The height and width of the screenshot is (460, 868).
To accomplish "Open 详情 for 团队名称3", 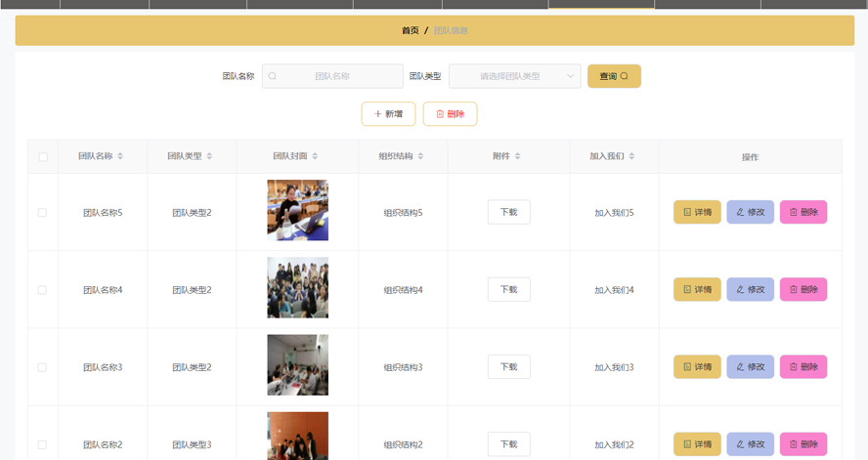I will [x=697, y=367].
